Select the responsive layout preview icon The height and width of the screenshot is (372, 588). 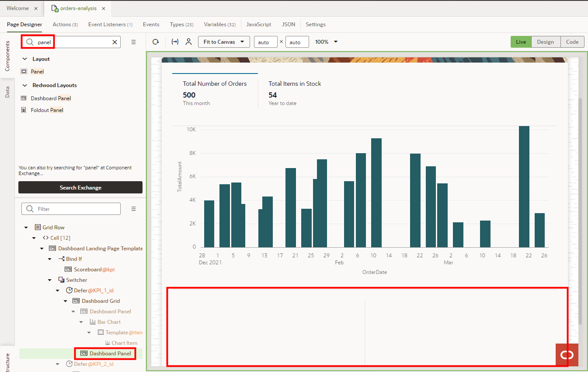[175, 42]
